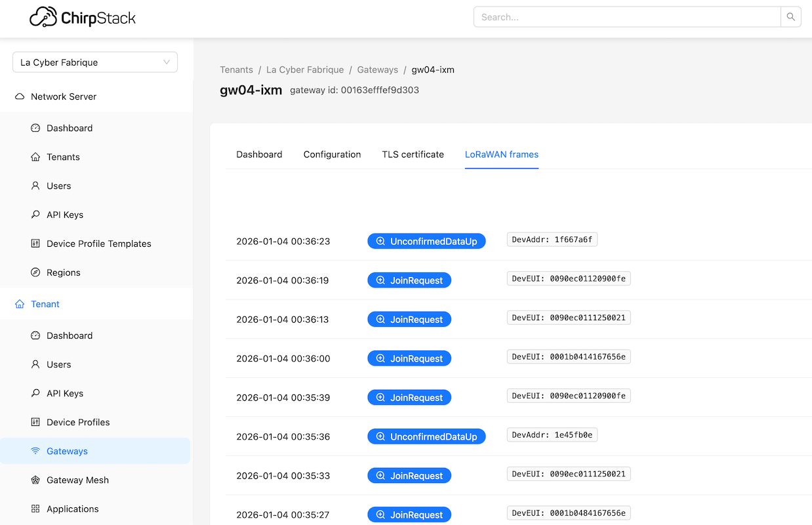Open the Network Server Dashboard icon
The width and height of the screenshot is (812, 525).
click(34, 128)
